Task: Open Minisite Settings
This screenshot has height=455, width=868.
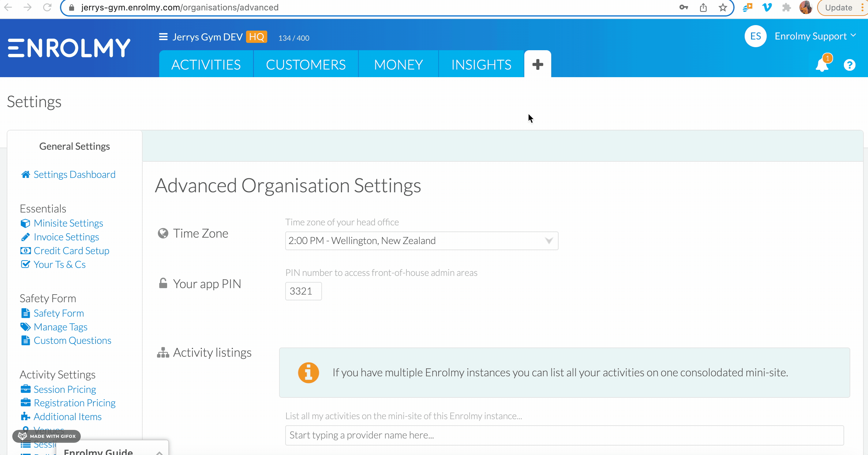Action: coord(68,223)
